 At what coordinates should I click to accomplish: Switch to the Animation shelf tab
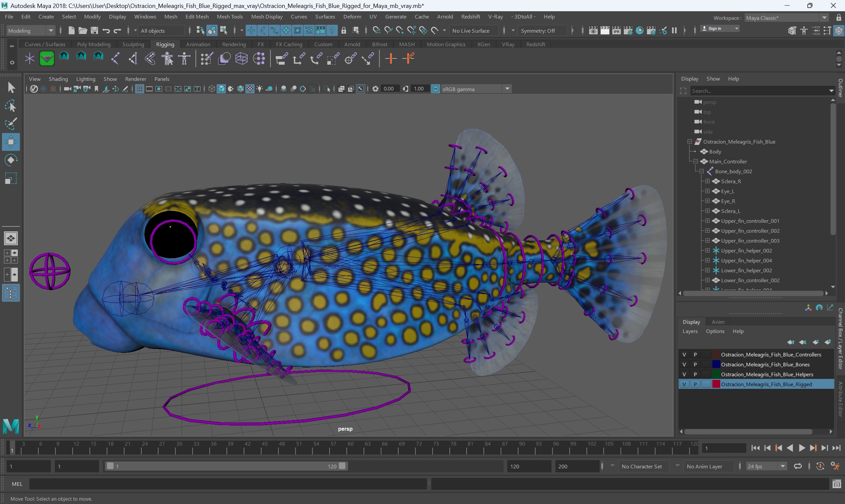pos(198,45)
